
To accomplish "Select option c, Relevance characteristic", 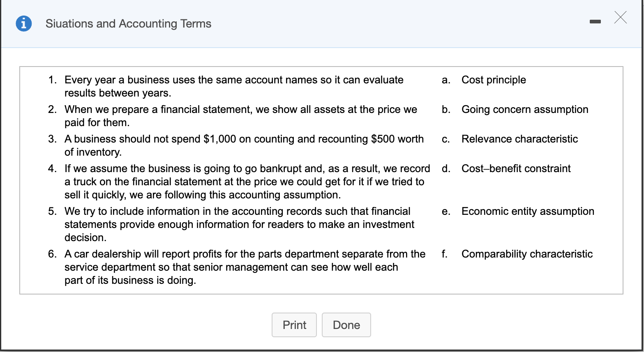I will point(519,139).
